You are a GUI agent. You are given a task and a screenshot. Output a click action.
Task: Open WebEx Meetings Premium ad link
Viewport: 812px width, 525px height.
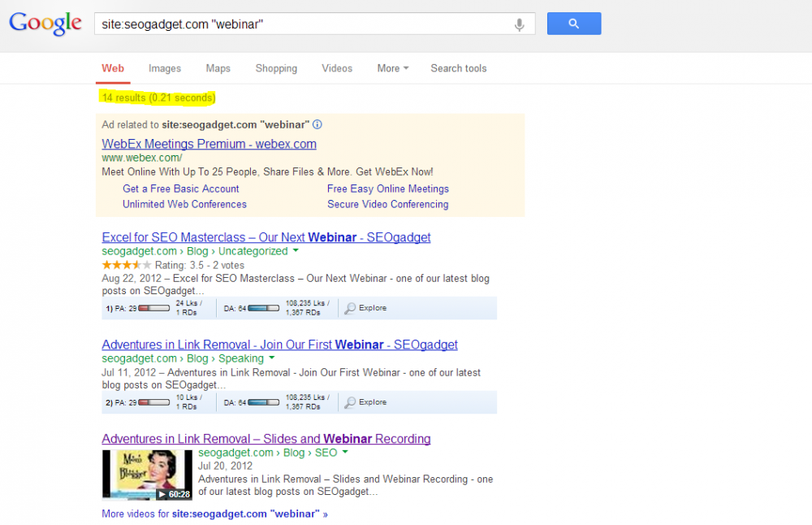[x=209, y=144]
